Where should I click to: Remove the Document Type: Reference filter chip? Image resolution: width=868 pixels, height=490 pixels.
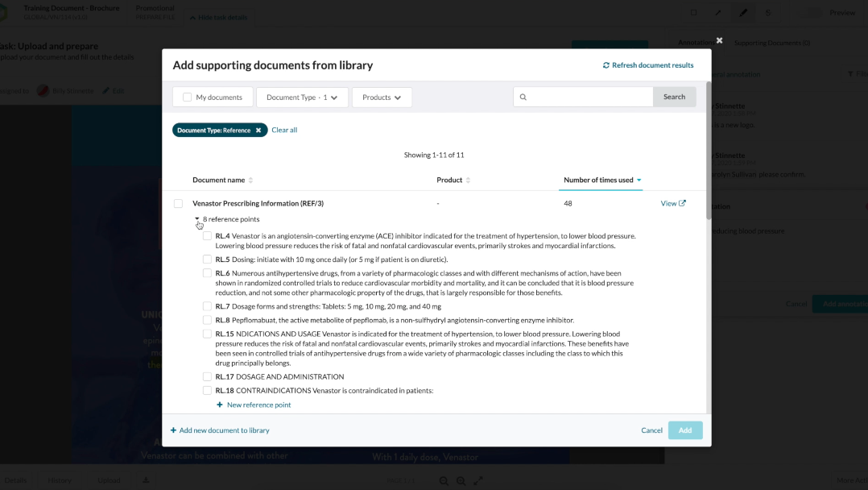tap(258, 130)
